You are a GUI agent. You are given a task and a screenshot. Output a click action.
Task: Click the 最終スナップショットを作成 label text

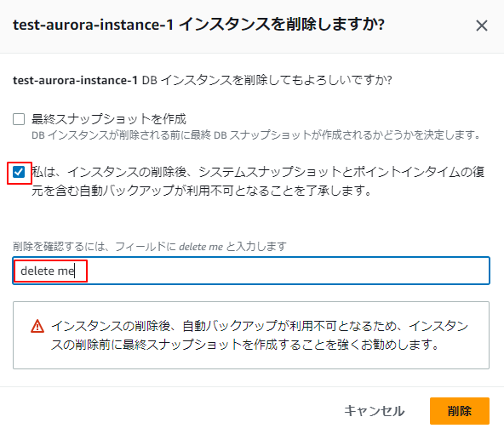109,119
